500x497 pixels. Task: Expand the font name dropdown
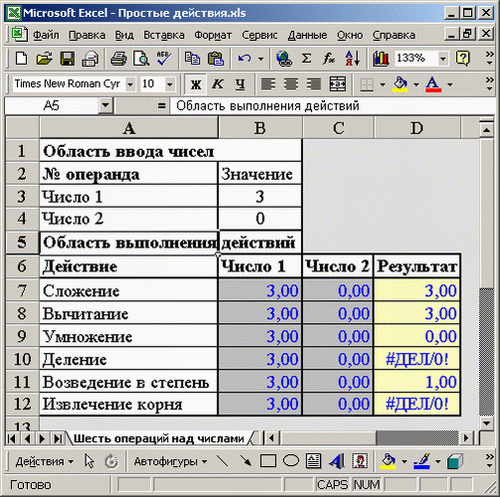(x=130, y=84)
